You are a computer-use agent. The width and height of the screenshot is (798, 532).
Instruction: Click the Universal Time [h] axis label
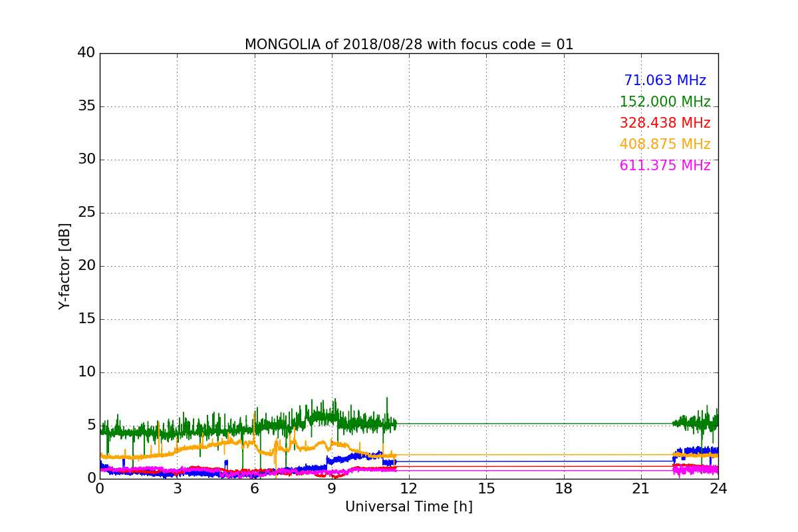tap(409, 507)
